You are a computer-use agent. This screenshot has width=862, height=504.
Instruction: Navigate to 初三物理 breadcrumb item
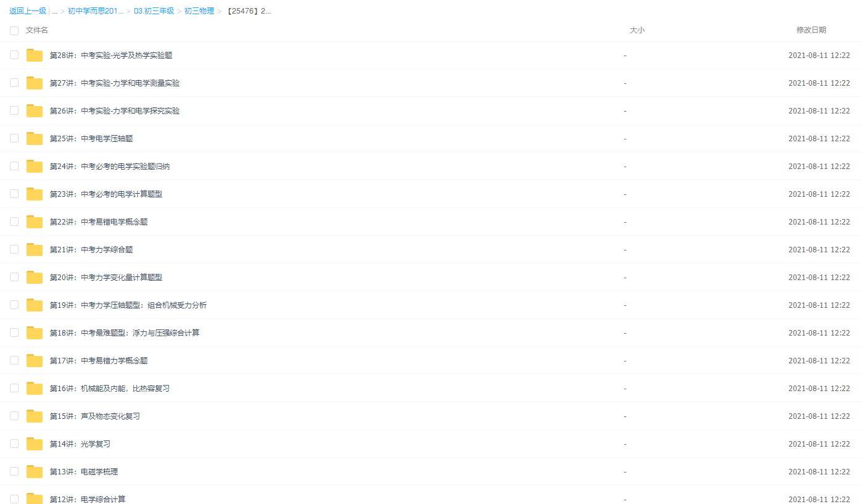click(199, 11)
